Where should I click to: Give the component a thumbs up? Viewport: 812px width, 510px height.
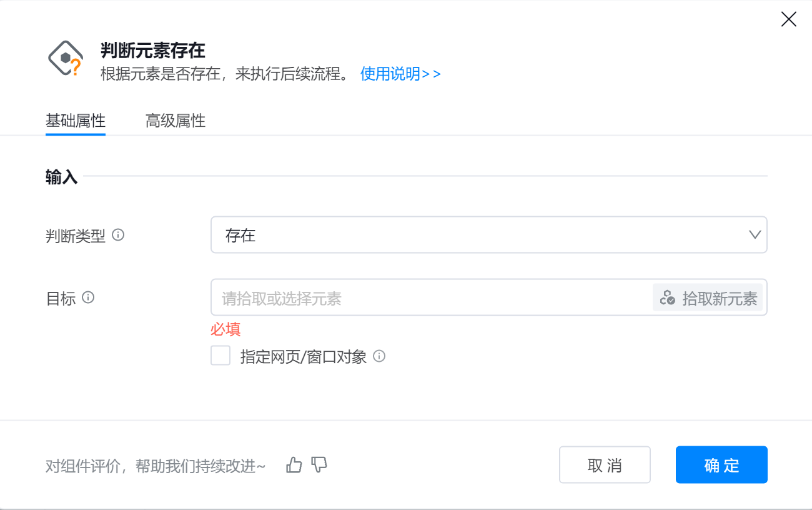294,464
